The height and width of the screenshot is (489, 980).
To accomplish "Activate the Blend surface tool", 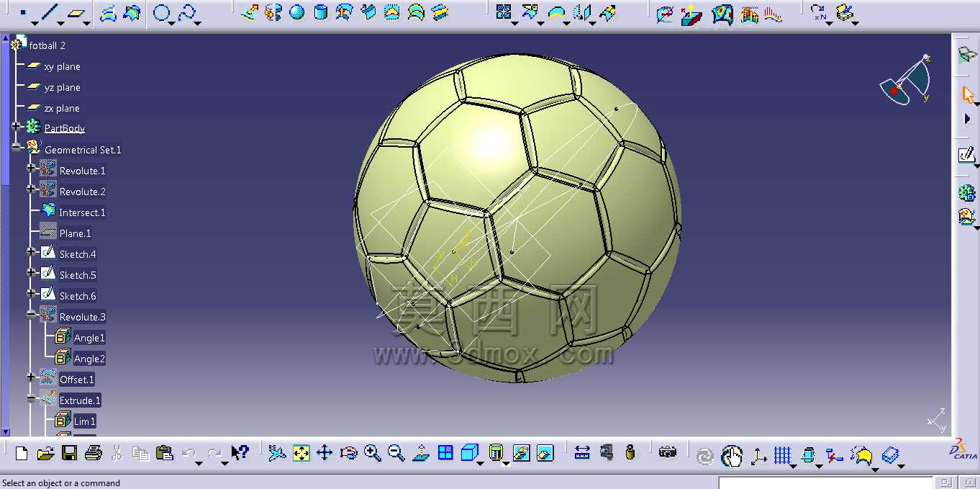I will tap(440, 12).
